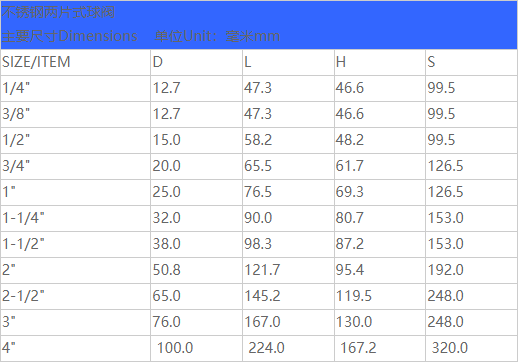This screenshot has height=364, width=520.
Task: Click the 主要尺寸Dimensions heading text
Action: (x=70, y=36)
